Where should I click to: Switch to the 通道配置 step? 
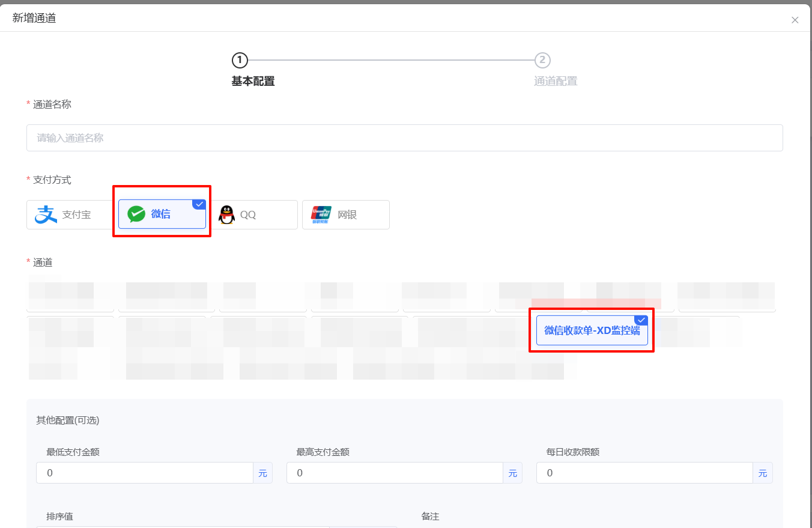[x=556, y=81]
